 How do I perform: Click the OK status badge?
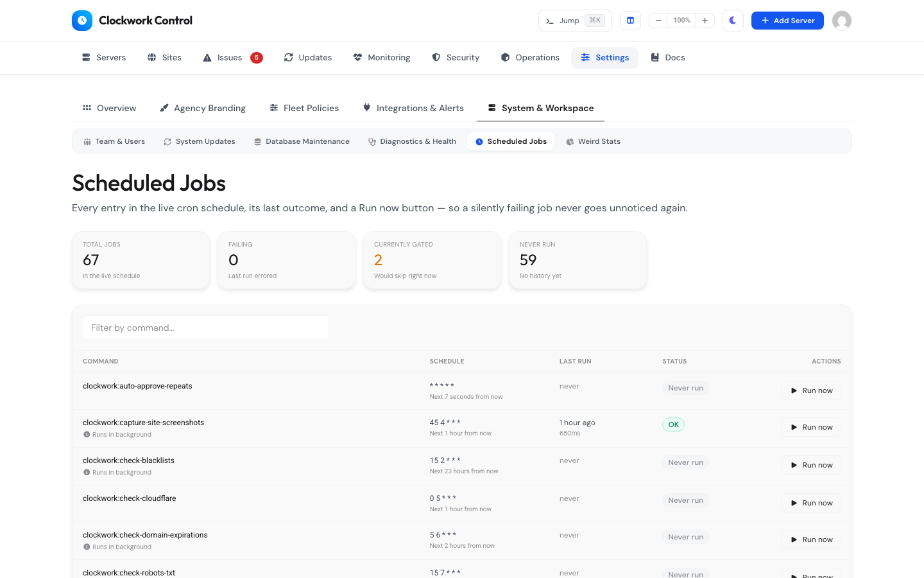[x=673, y=425]
